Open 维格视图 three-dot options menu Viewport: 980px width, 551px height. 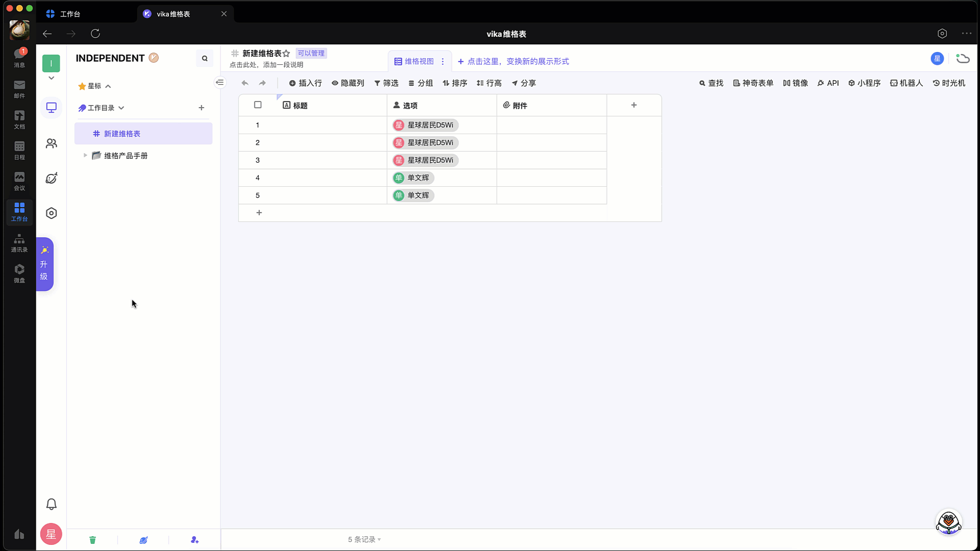pos(443,61)
